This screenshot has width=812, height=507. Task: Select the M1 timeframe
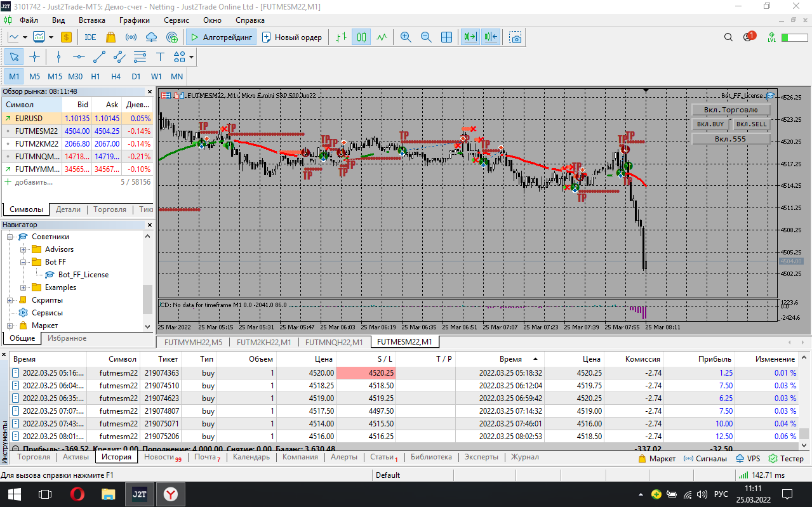click(14, 76)
